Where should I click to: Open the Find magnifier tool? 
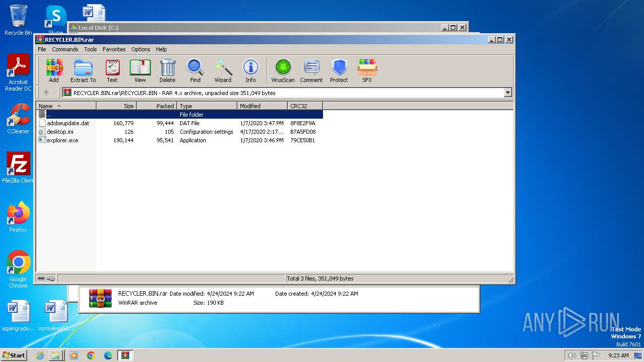(x=195, y=70)
